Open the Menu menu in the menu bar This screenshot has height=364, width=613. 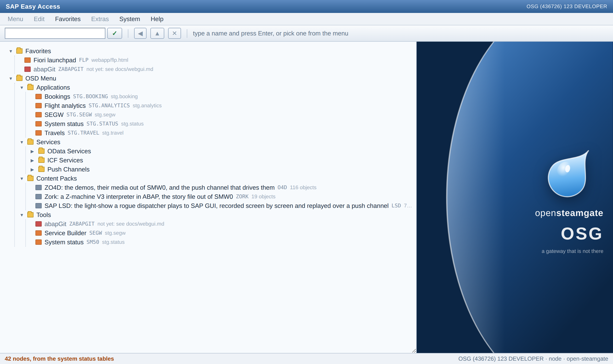click(16, 19)
